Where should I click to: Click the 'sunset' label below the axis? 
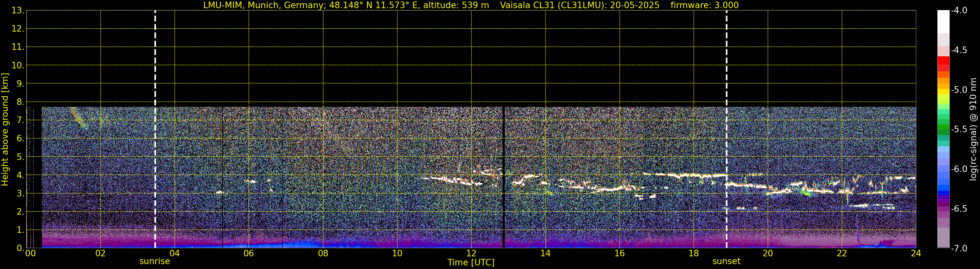coord(726,262)
